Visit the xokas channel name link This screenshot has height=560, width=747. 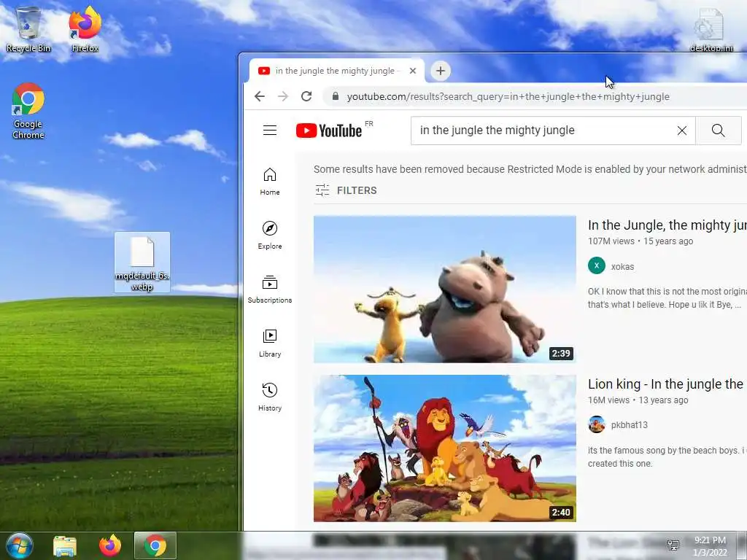coord(623,267)
